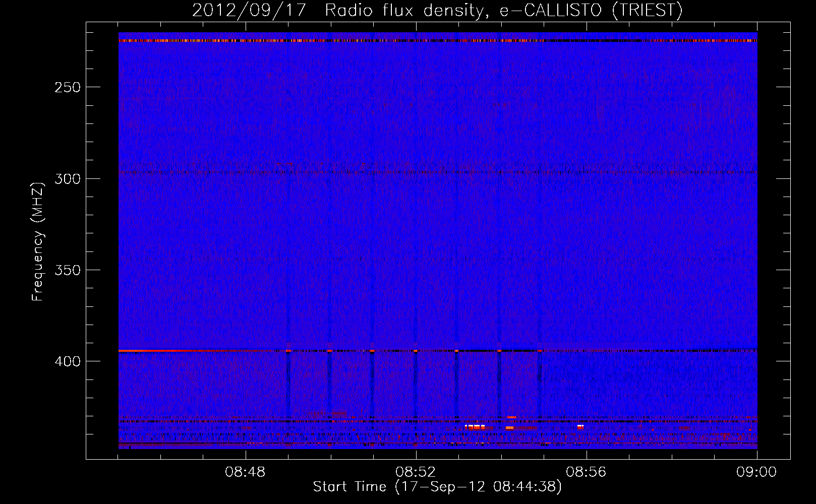Screen dimensions: 816x504
Task: Click the 08:56 time tick label
Action: click(587, 472)
